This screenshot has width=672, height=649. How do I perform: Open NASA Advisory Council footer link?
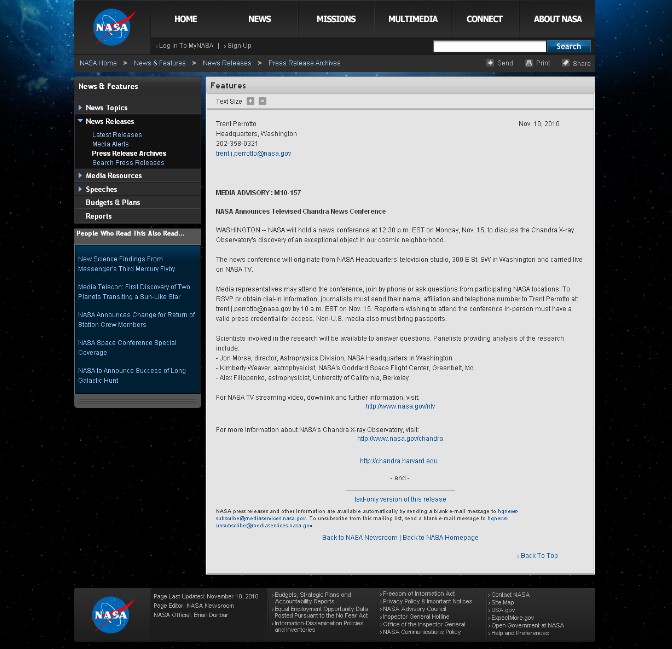[413, 609]
